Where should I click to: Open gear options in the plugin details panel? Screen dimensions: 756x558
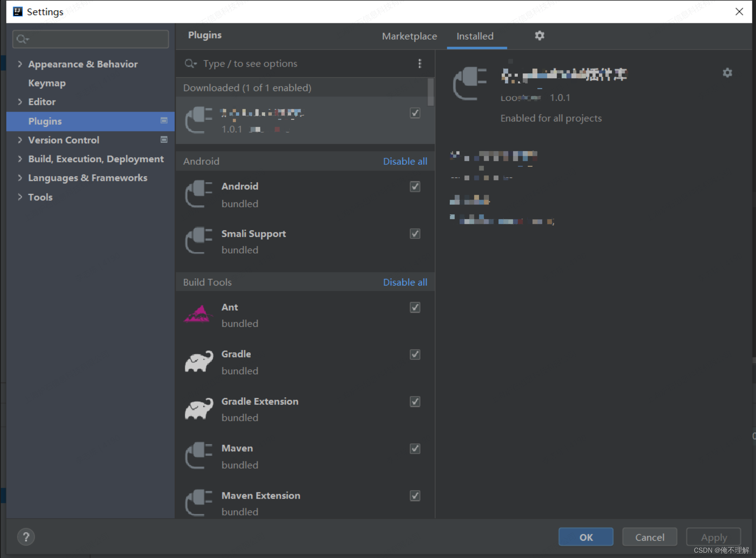coord(727,73)
